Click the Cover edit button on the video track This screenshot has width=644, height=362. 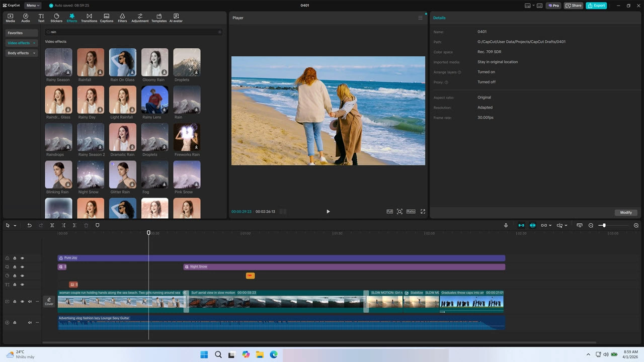(49, 301)
